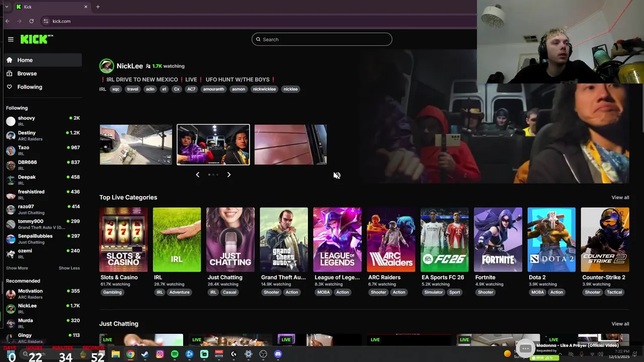Open ARC Raiders category cover
The width and height of the screenshot is (644, 362).
coord(391,239)
